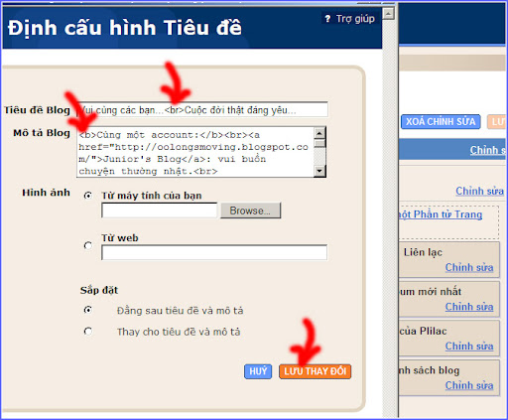The width and height of the screenshot is (508, 420).
Task: Click the XOÁ CHỈNH SỬA button
Action: click(441, 122)
